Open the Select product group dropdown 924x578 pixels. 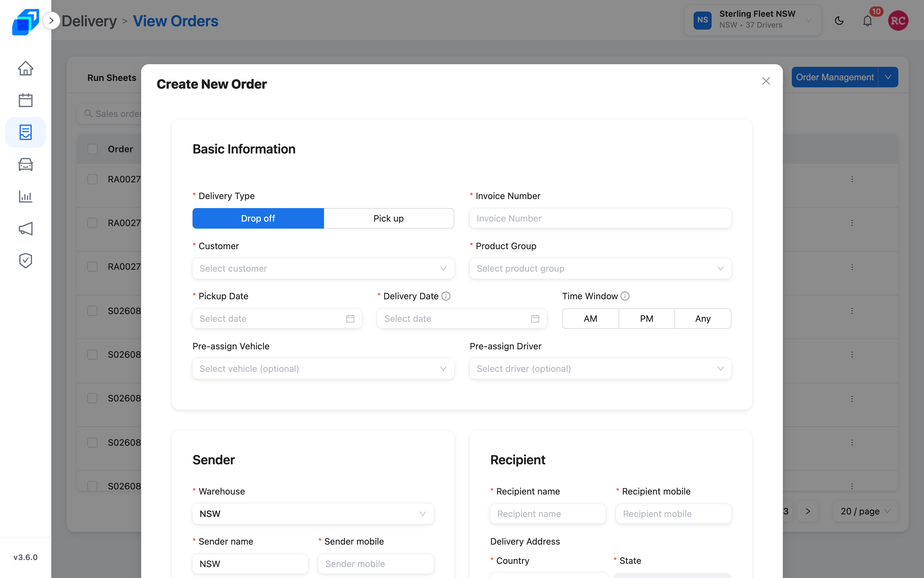[600, 268]
